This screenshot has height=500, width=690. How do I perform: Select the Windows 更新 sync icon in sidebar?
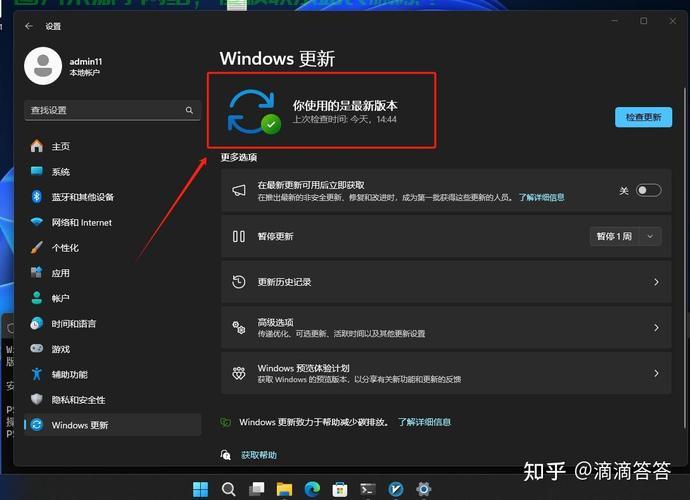(x=37, y=425)
